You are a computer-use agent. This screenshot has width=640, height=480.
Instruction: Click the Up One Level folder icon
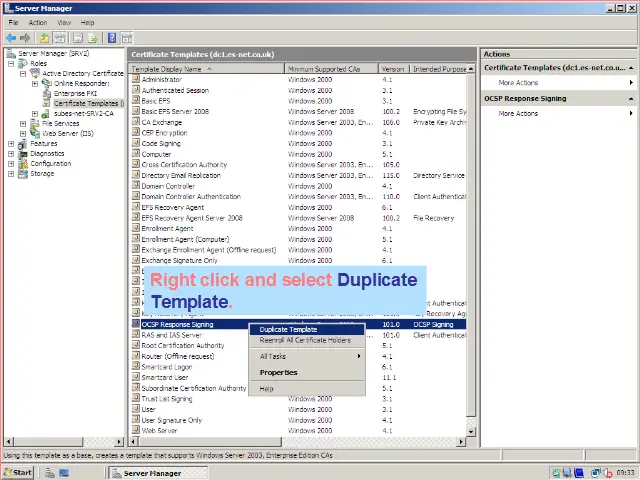(x=44, y=38)
